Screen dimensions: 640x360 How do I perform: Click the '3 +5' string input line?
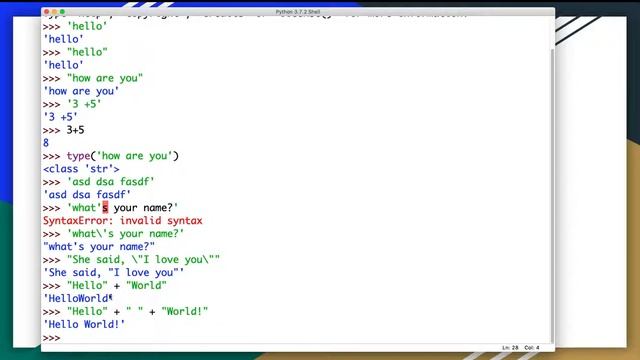pos(84,104)
